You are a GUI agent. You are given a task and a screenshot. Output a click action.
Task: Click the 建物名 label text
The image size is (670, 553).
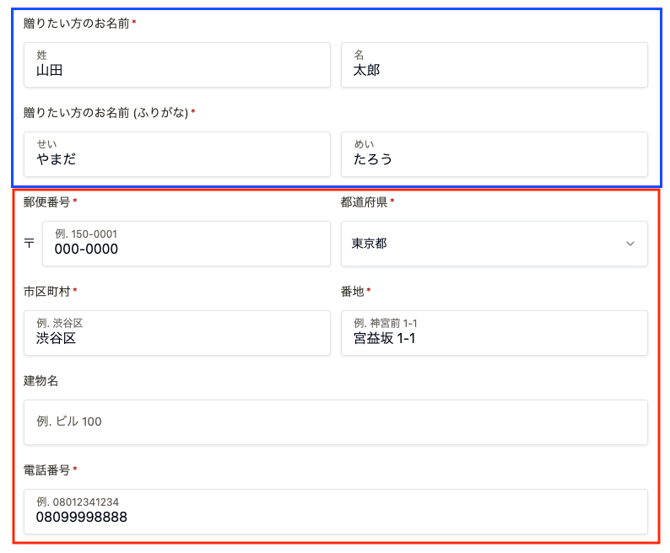41,381
